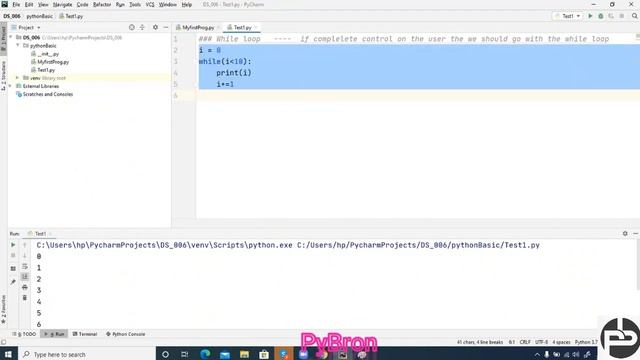Open CRLF line separator selector
The image size is (640, 360).
pos(525,342)
